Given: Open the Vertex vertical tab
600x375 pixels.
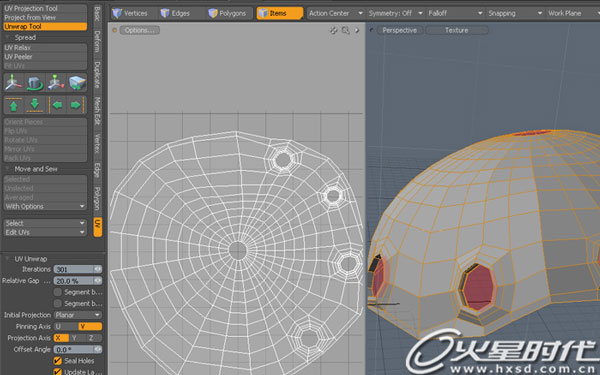Looking at the screenshot, I should 98,144.
